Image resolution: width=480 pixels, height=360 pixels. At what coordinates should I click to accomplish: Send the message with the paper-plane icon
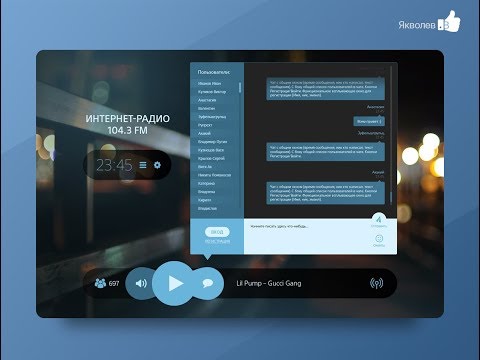tap(379, 220)
